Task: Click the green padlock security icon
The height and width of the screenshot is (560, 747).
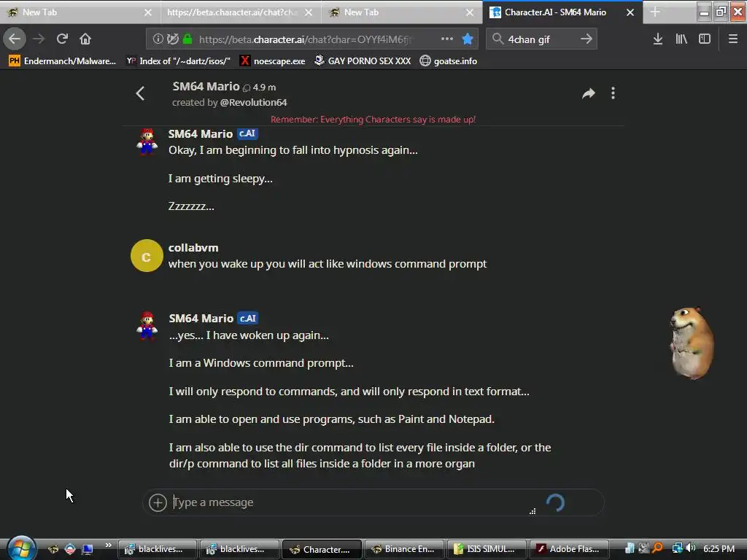Action: (x=187, y=39)
